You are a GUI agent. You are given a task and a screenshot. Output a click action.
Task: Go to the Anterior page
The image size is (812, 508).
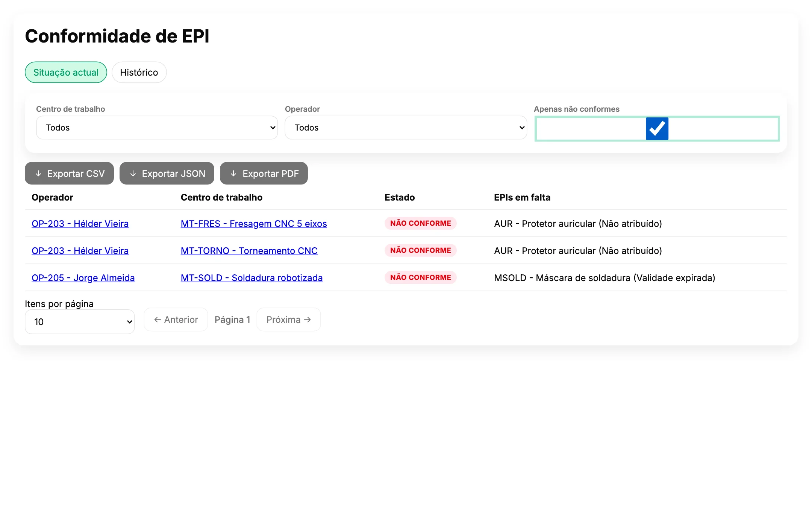click(176, 319)
